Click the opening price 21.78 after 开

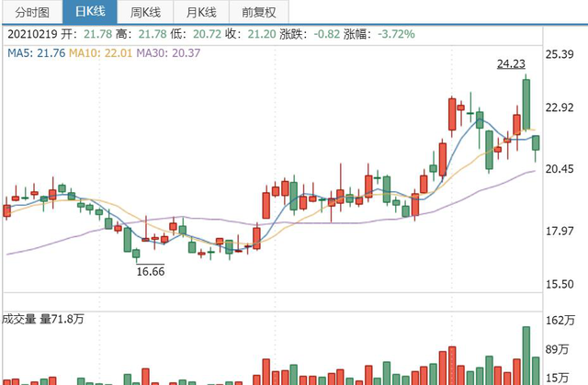click(98, 34)
